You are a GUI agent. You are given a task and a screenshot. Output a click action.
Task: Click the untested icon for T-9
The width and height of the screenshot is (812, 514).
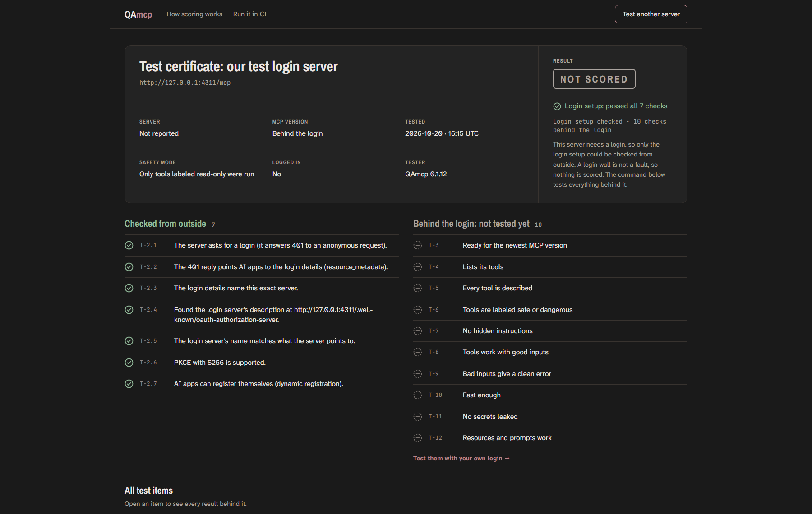[418, 374]
